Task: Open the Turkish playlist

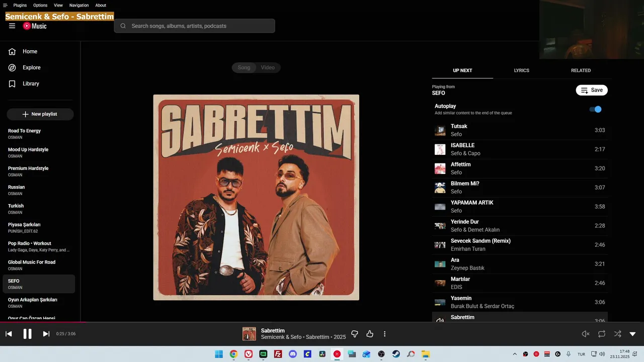Action: pos(39,209)
